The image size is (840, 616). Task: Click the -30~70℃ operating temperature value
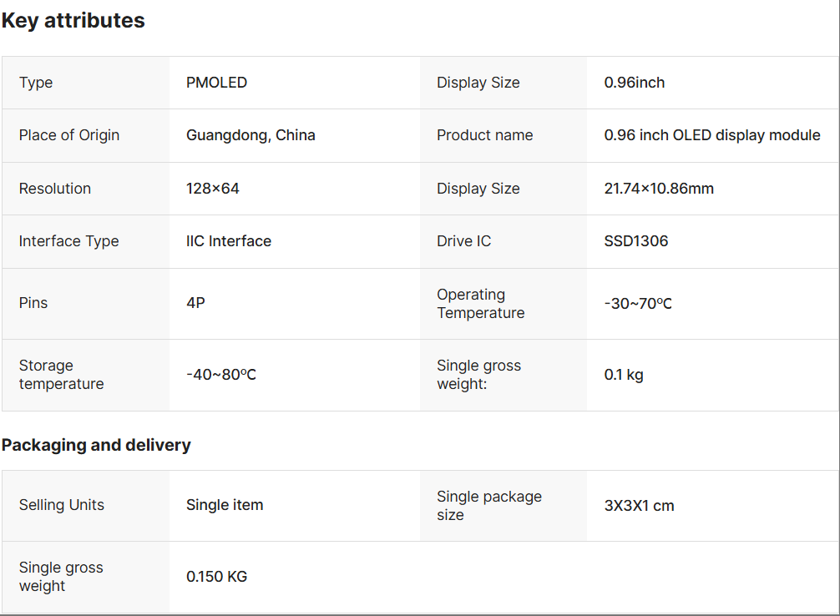638,303
